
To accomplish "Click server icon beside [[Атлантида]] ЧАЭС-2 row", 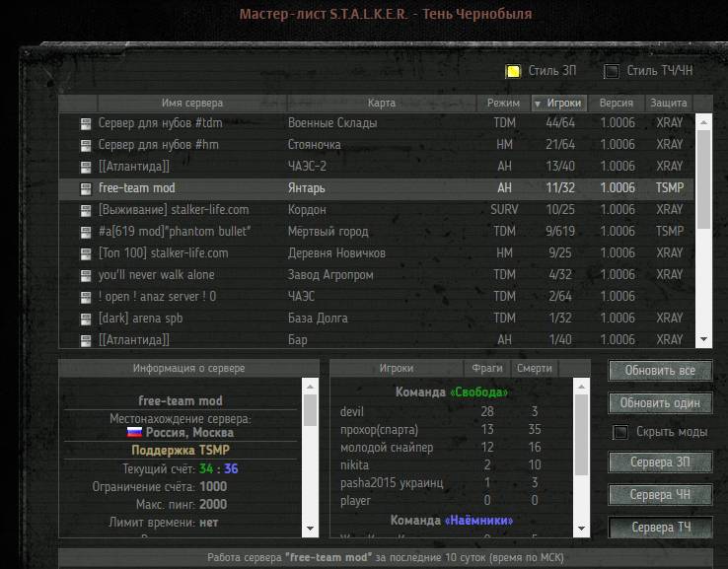I will [86, 167].
